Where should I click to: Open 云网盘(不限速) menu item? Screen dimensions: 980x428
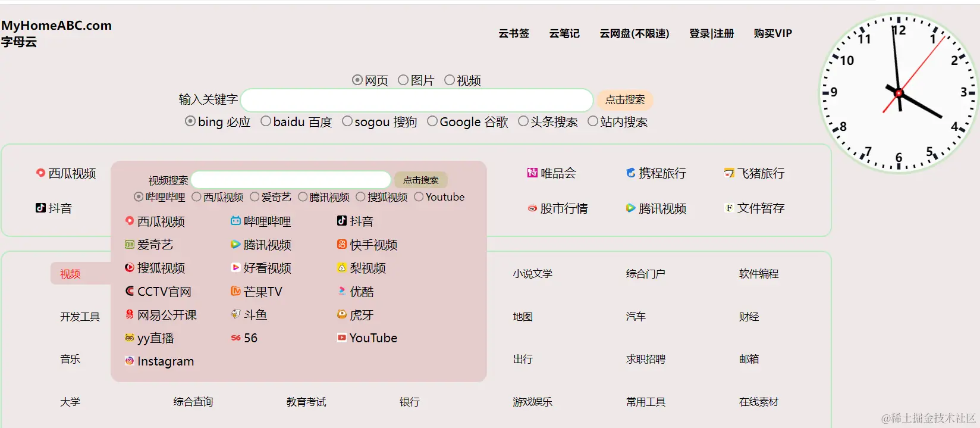(635, 33)
